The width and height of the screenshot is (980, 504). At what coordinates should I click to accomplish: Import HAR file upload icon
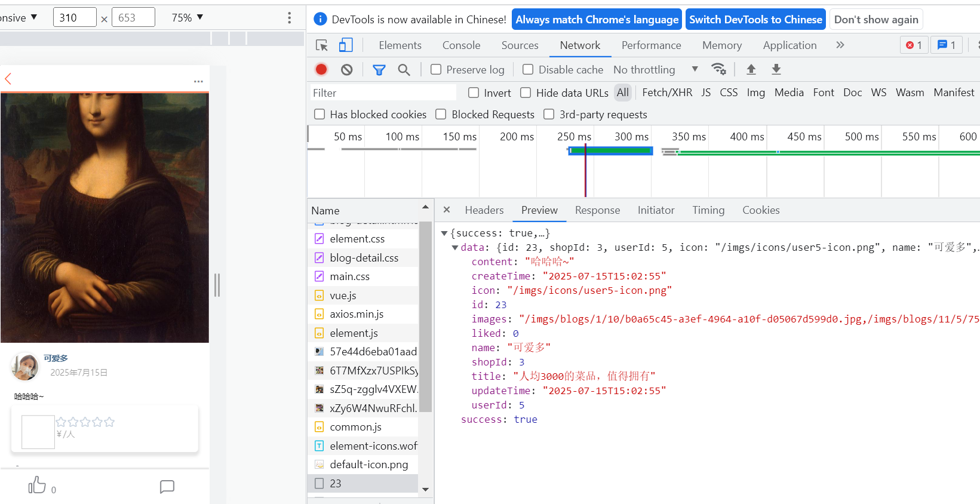click(x=751, y=69)
